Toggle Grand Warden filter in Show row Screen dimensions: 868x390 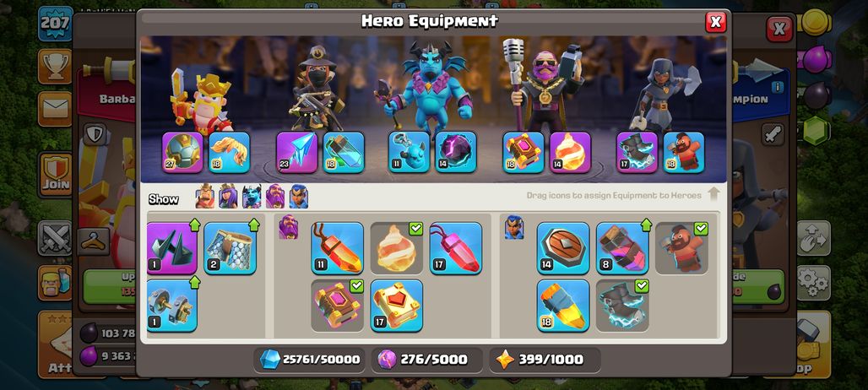click(275, 197)
